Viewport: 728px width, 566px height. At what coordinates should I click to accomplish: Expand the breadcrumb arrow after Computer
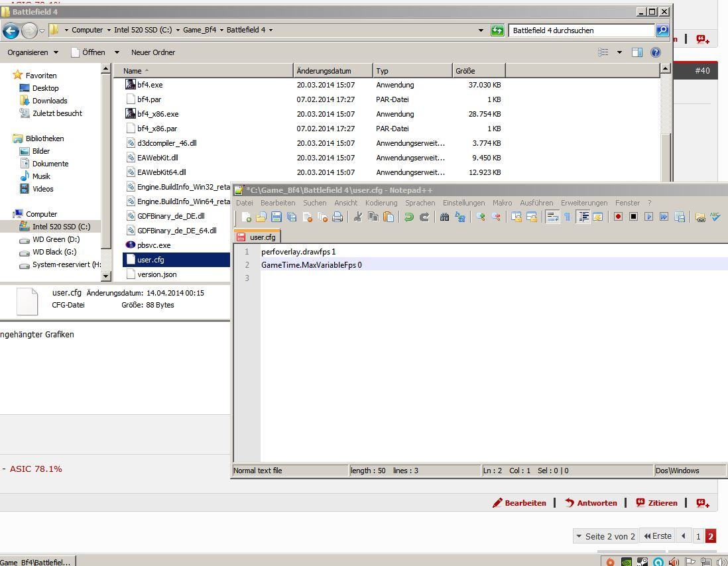[109, 30]
